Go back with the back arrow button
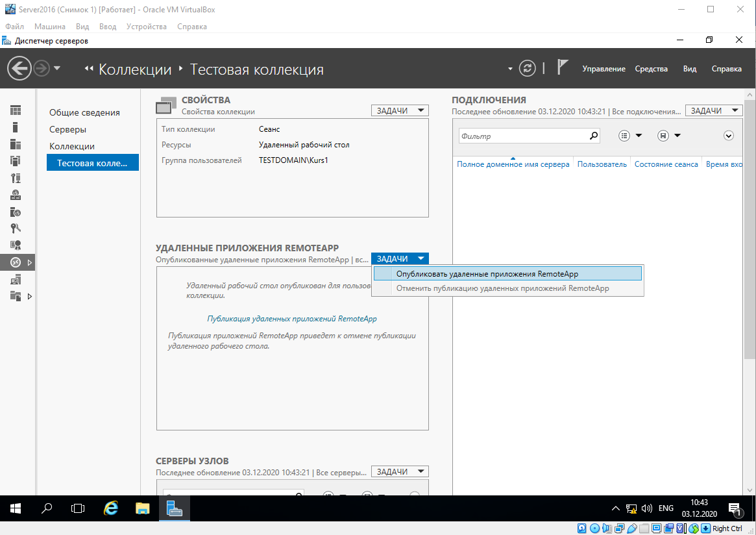The image size is (756, 535). click(19, 68)
